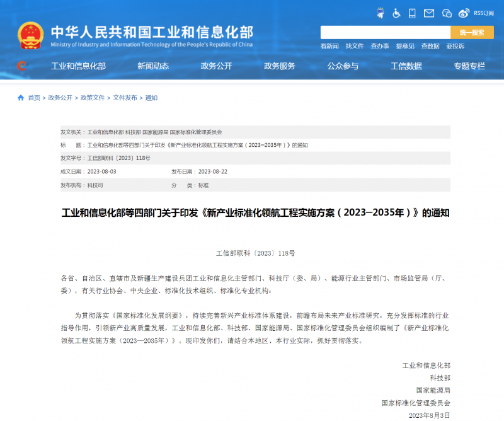504x421 pixels.
Task: Open the 专题专栏 nav menu
Action: pos(469,66)
